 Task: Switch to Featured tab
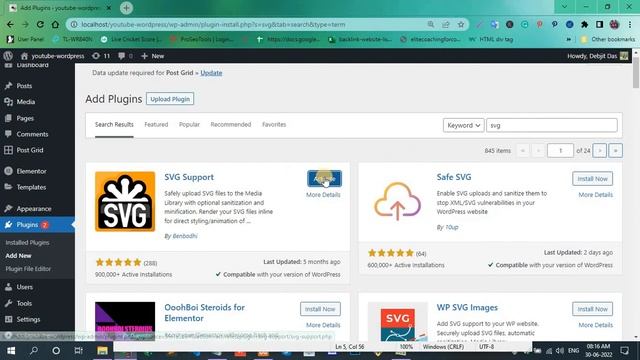click(x=156, y=124)
